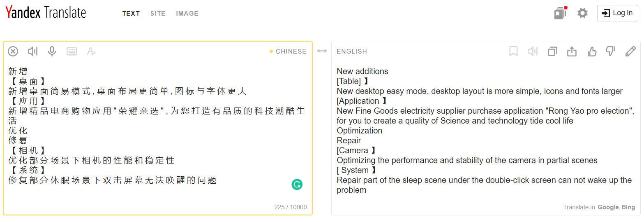The height and width of the screenshot is (222, 644).
Task: Open the Chinese source language selector
Action: (291, 51)
